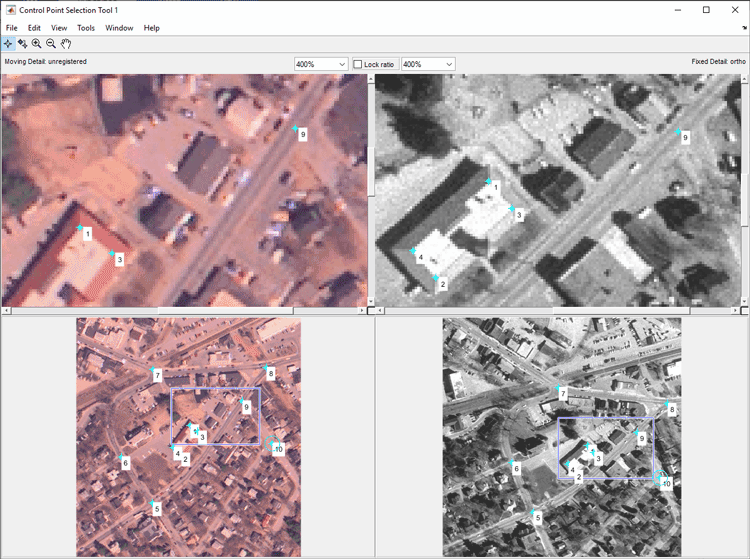Click the toolbar dock arrow at far right
The image size is (750, 559).
pos(744,28)
